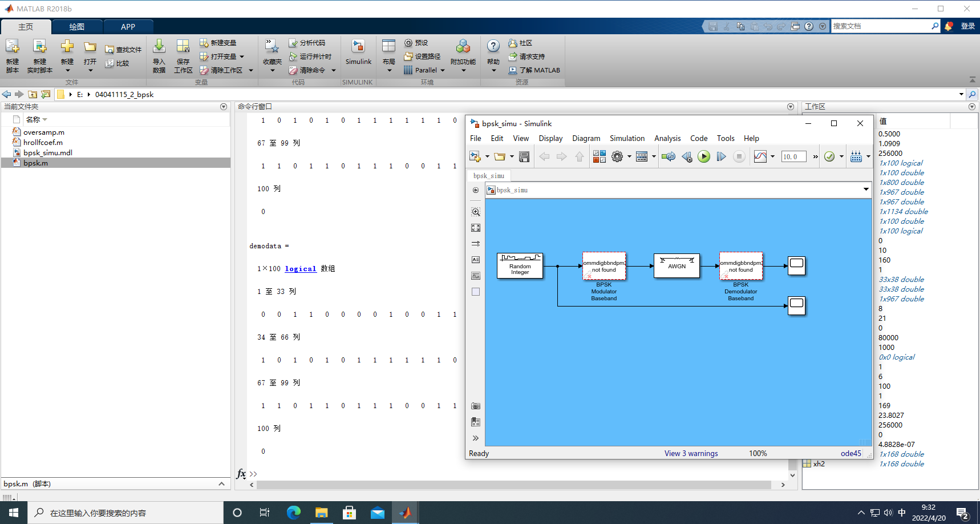Open the Analysis menu
980x524 pixels.
(x=667, y=138)
